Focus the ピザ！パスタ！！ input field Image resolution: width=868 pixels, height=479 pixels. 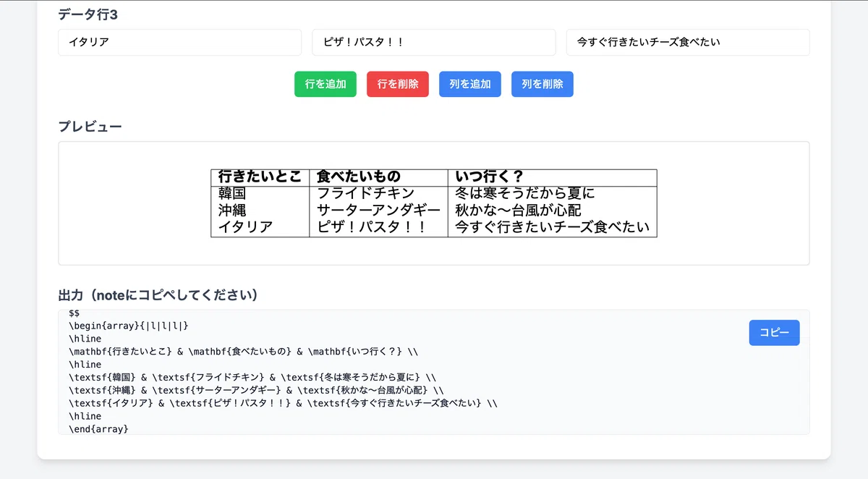(434, 42)
